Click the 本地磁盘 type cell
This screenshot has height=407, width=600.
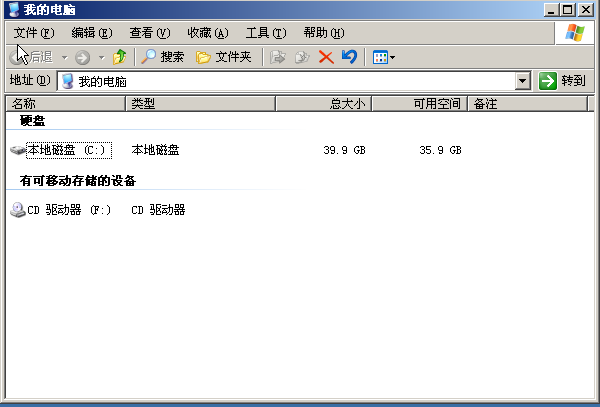coord(155,150)
